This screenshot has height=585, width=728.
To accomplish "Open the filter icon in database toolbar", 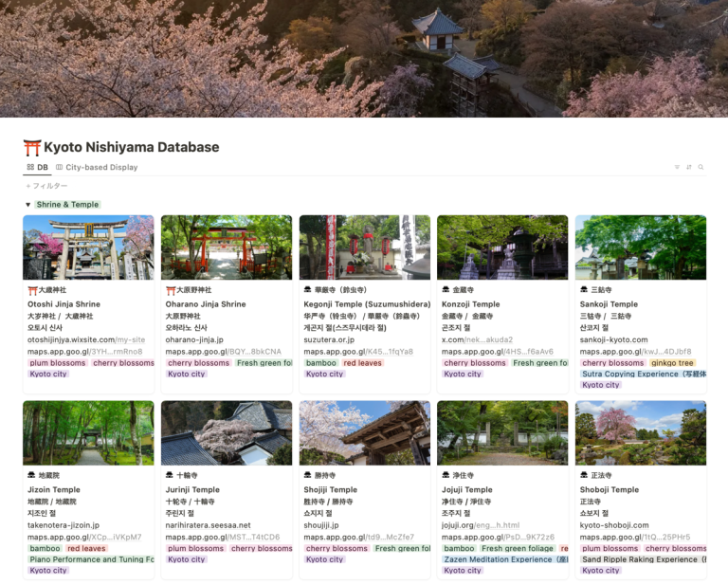I will pyautogui.click(x=677, y=167).
